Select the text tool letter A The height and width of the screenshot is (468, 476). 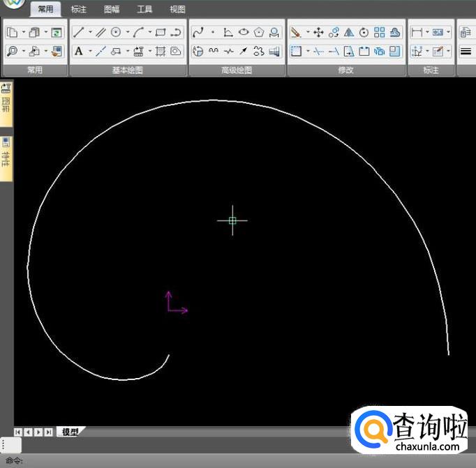click(x=79, y=51)
